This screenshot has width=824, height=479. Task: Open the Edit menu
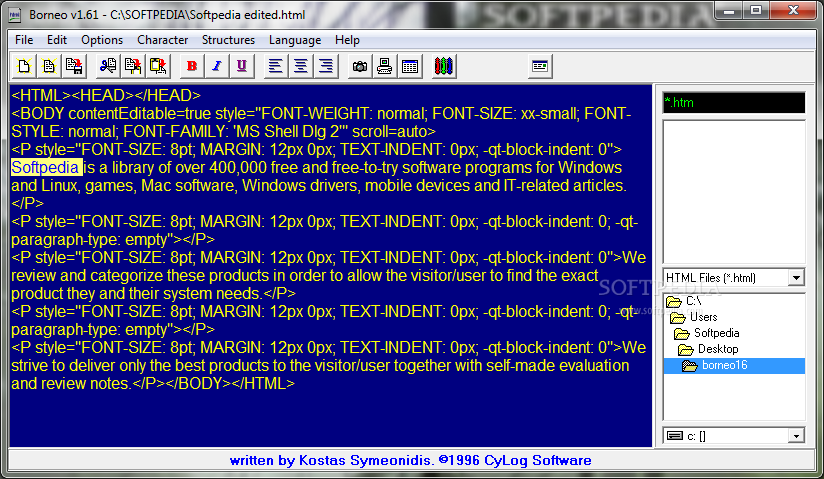[57, 40]
